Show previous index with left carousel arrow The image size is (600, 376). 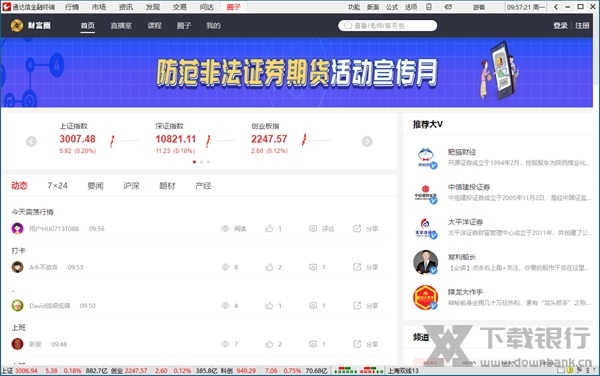click(x=31, y=142)
